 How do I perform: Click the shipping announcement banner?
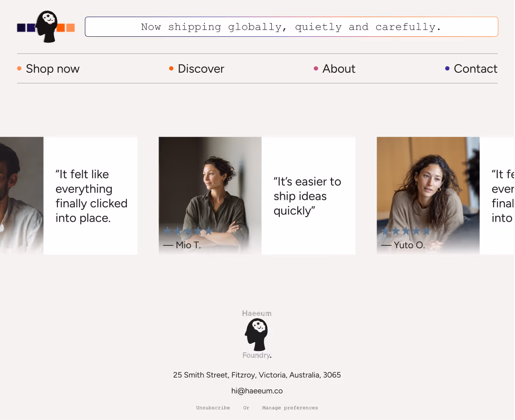coord(291,27)
